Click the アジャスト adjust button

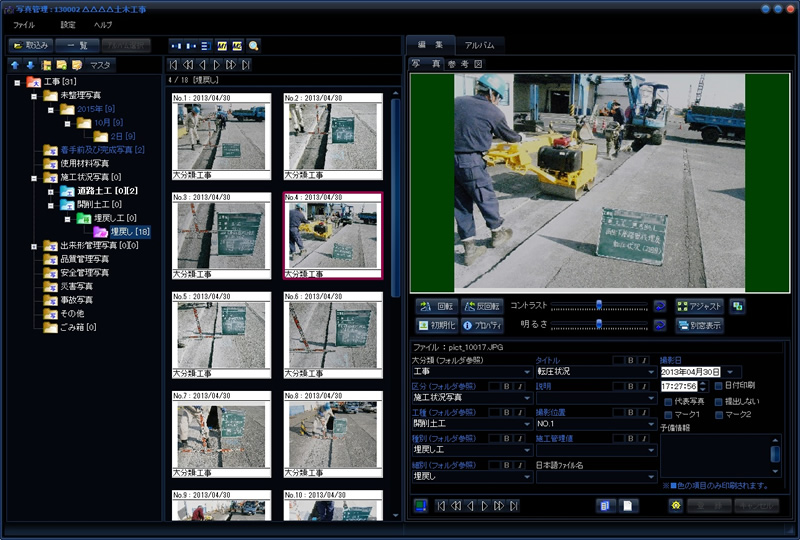tap(699, 306)
